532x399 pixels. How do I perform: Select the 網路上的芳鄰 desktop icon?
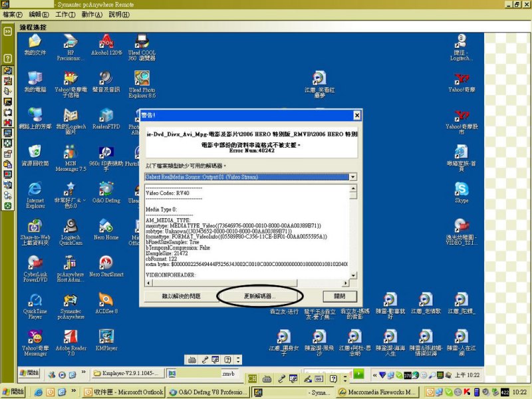click(x=35, y=119)
